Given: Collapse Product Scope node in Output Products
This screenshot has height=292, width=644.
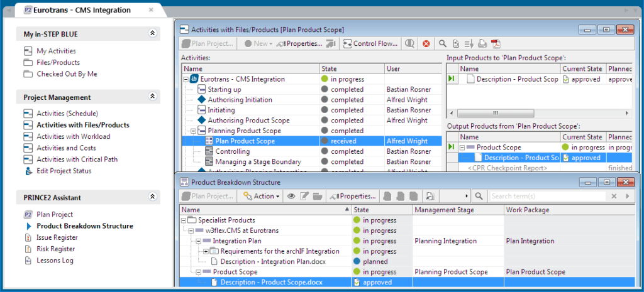Looking at the screenshot, I should point(463,147).
